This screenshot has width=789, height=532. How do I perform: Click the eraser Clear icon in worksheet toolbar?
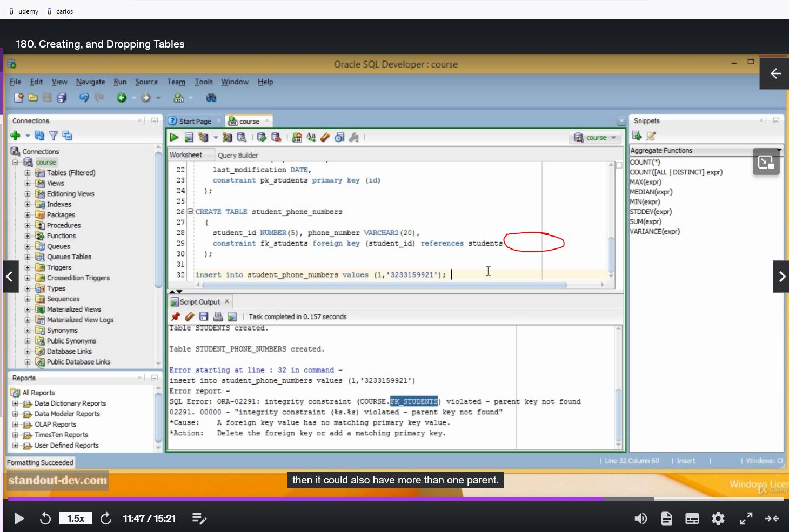325,138
